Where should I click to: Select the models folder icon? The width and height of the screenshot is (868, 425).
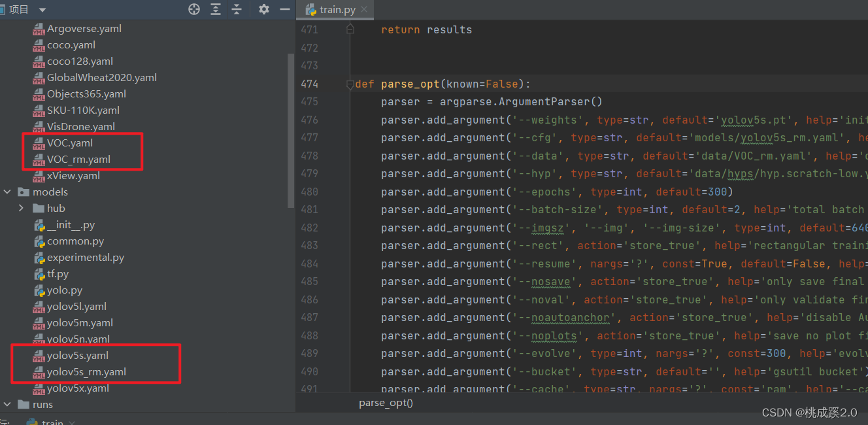24,192
